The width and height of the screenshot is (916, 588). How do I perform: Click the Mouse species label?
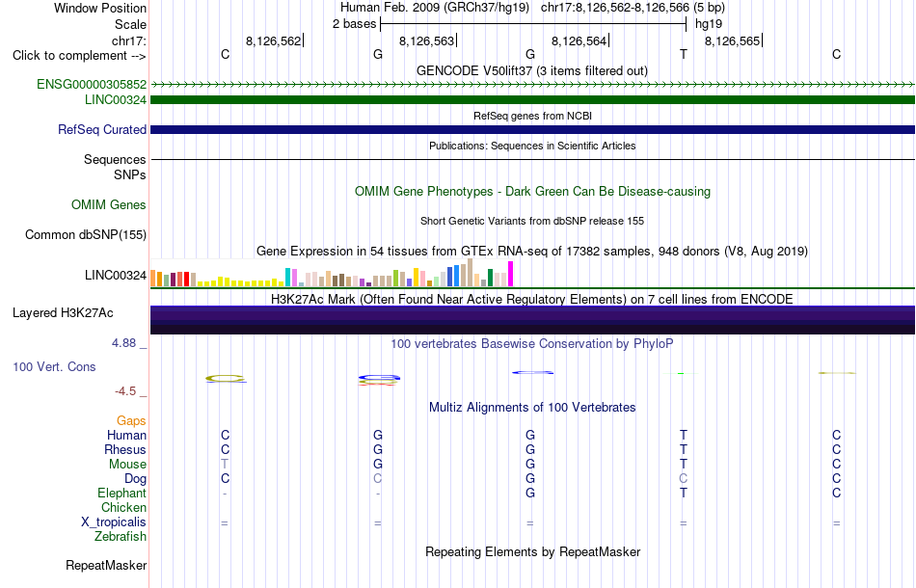point(127,465)
